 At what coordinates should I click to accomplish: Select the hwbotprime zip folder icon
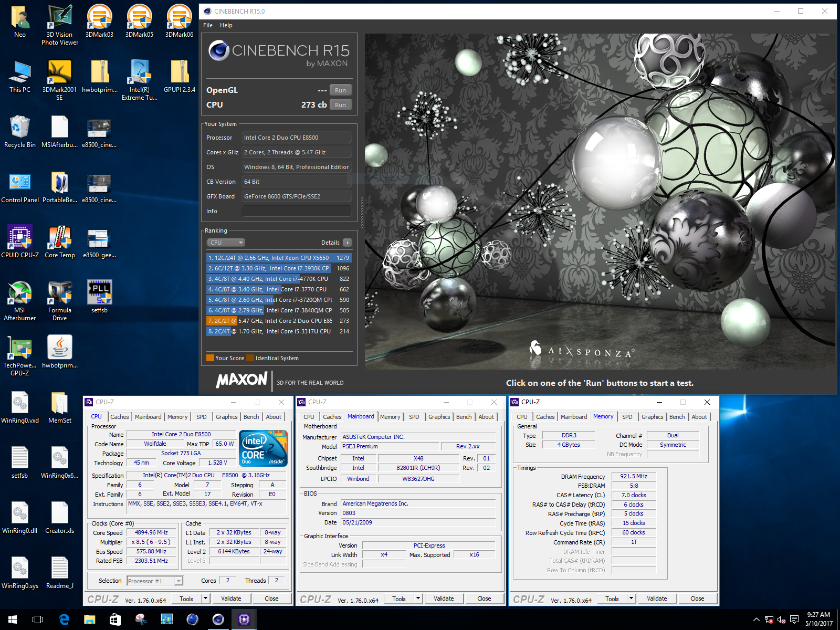[x=100, y=76]
